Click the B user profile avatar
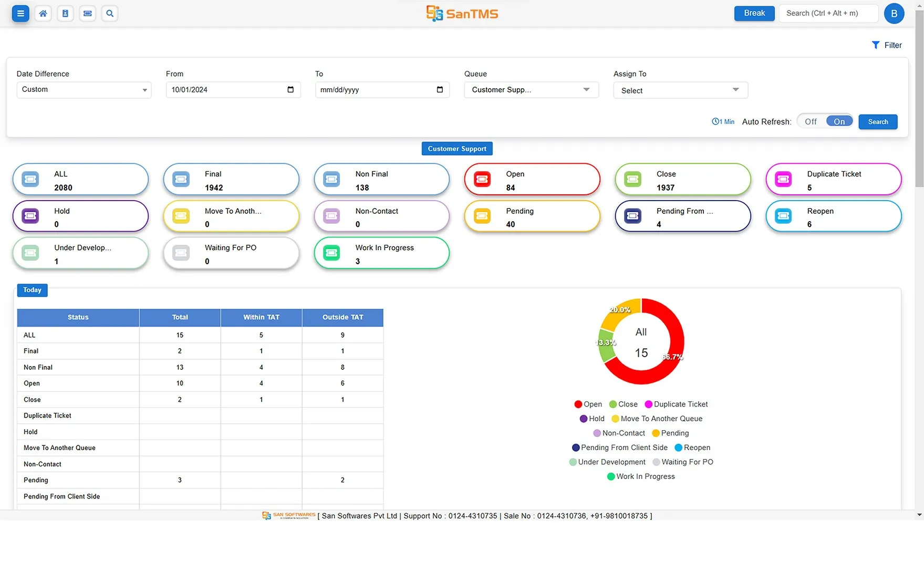This screenshot has width=924, height=583. click(894, 13)
